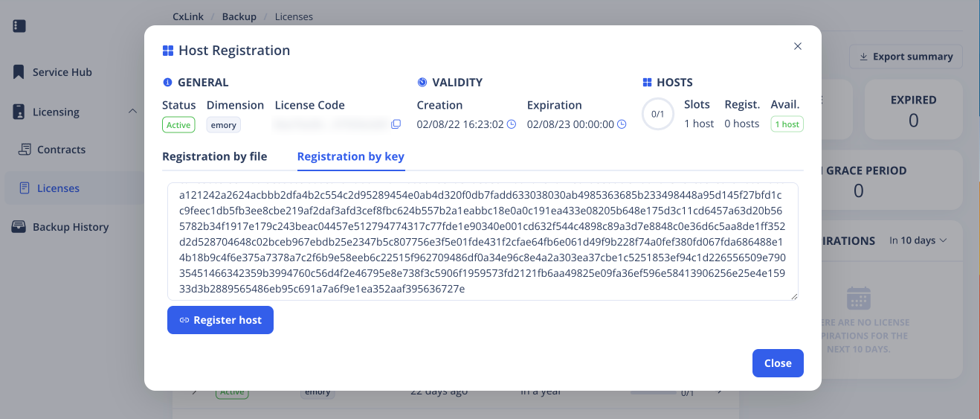The height and width of the screenshot is (419, 980).
Task: Click the CxLink logo icon in sidebar
Action: [x=19, y=26]
